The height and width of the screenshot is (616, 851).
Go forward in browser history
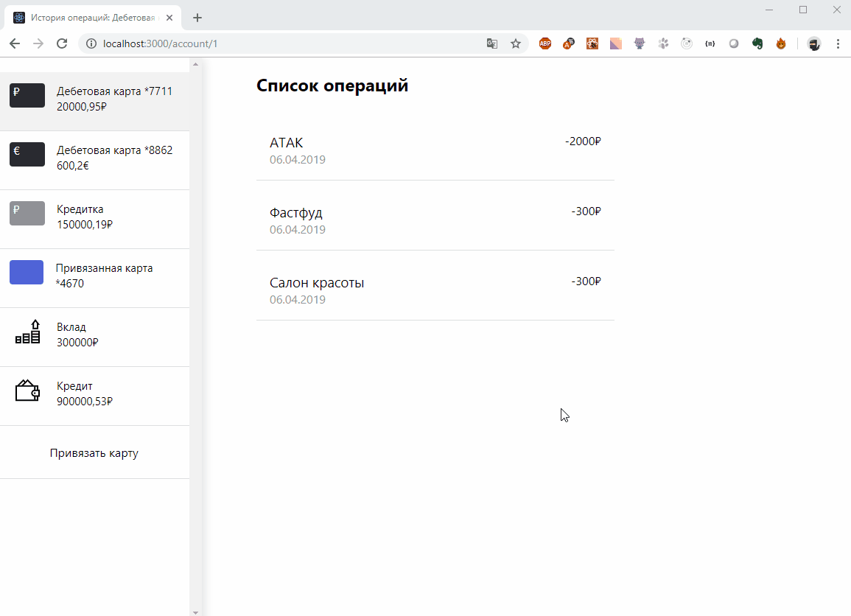pos(38,43)
